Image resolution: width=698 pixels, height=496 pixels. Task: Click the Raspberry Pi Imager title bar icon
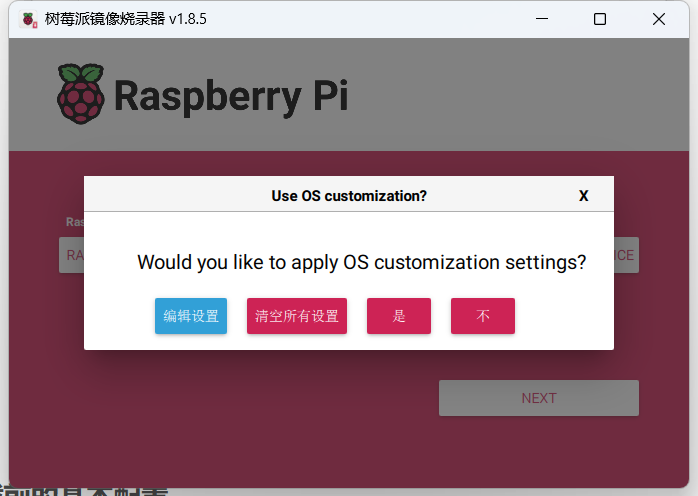[29, 20]
